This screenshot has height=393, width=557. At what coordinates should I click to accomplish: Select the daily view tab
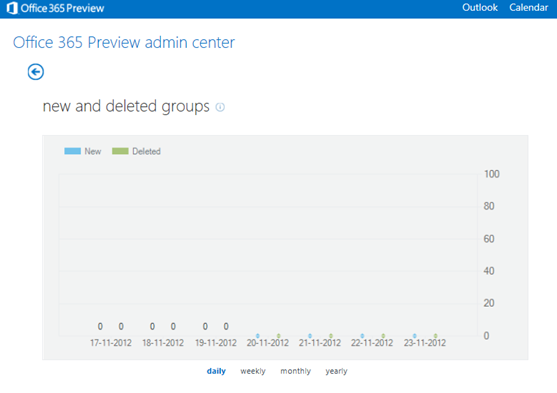216,371
